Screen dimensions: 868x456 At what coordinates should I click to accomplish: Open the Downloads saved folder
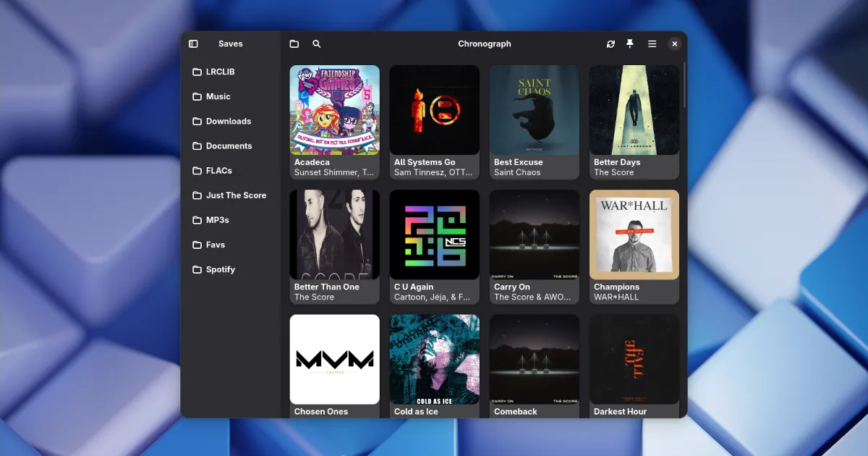coord(228,122)
